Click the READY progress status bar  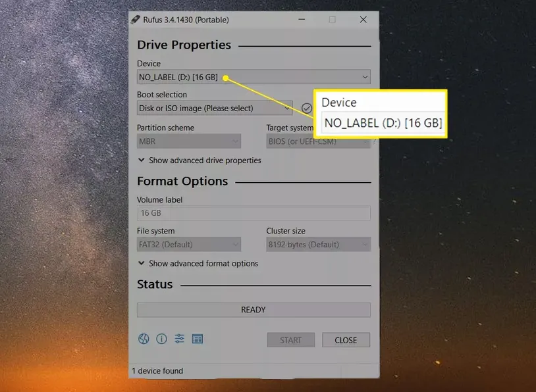click(x=254, y=310)
